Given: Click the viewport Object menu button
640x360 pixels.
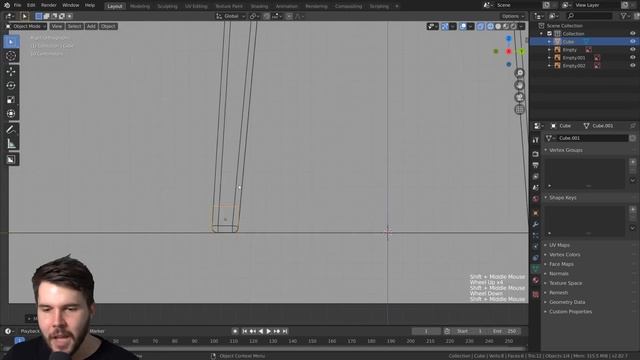Looking at the screenshot, I should click(x=108, y=26).
